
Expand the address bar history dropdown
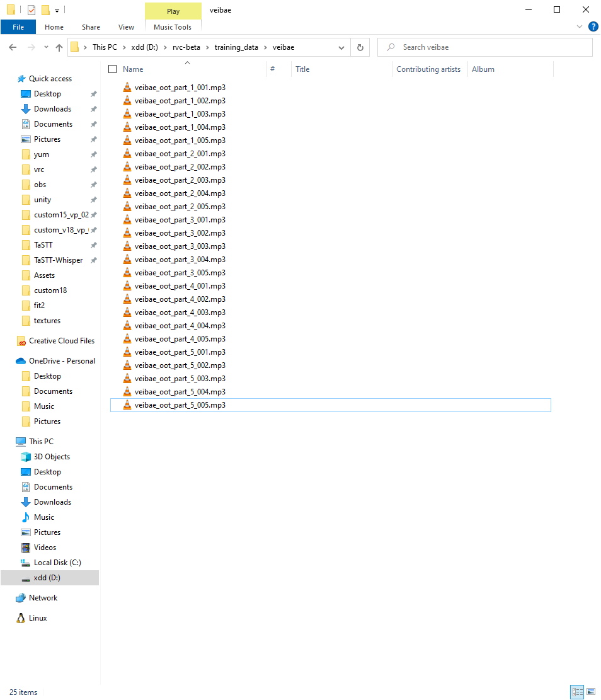click(341, 47)
